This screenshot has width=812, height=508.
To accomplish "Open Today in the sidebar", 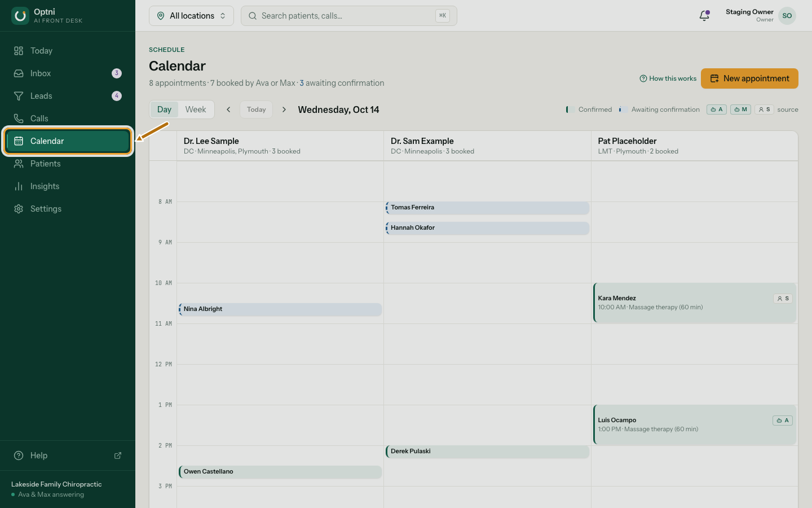I will click(68, 51).
